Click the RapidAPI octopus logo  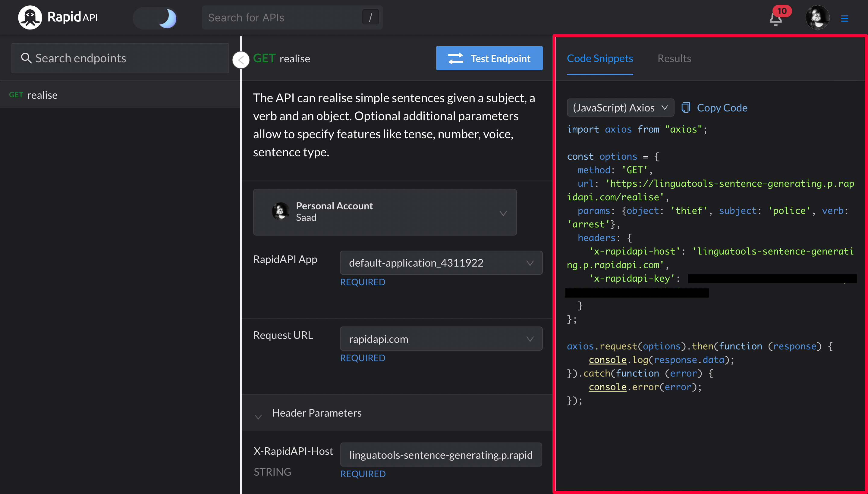coord(30,17)
